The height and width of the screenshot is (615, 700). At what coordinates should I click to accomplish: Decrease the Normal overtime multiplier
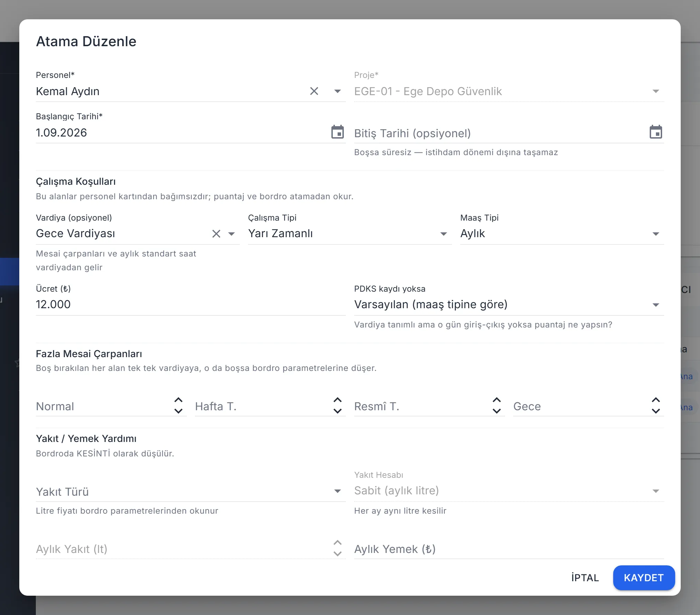point(178,411)
